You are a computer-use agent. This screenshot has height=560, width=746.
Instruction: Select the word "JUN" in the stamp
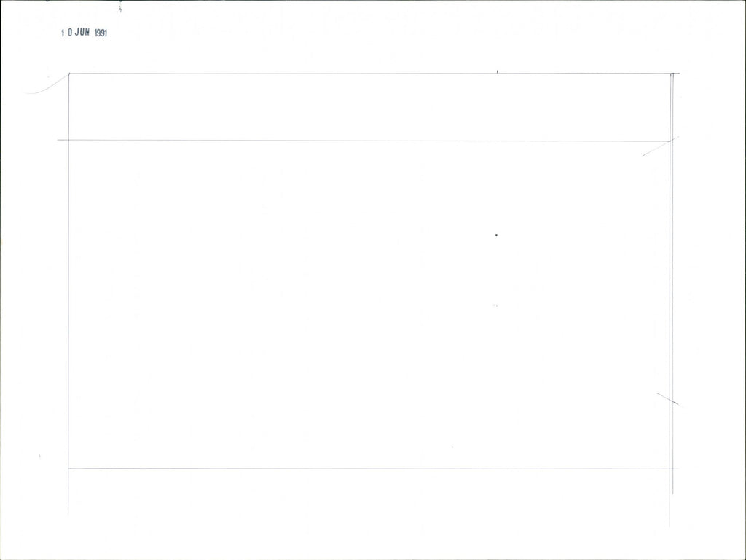click(x=82, y=32)
